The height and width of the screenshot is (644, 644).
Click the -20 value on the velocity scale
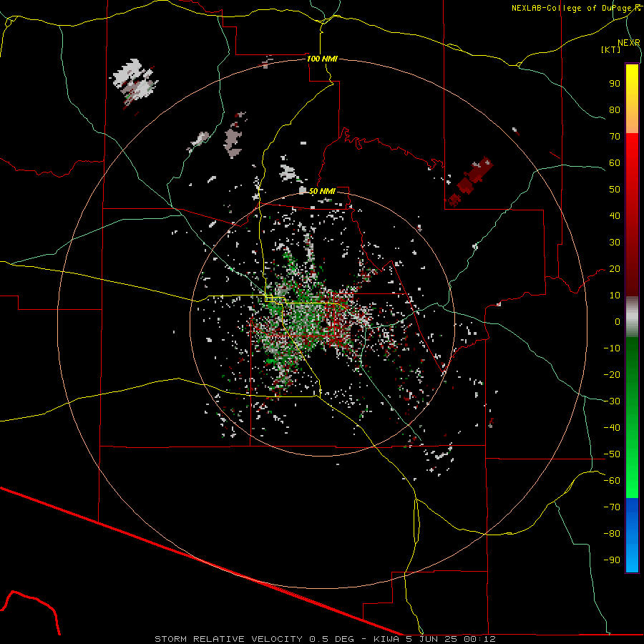(x=612, y=375)
